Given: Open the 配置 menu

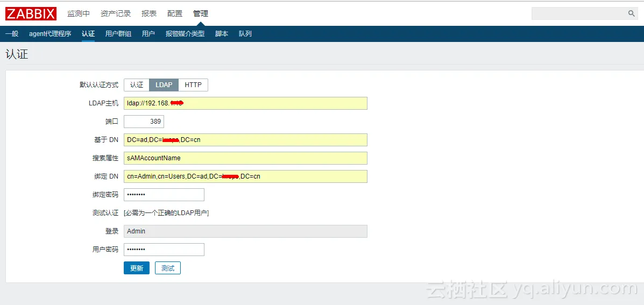Looking at the screenshot, I should click(x=175, y=13).
